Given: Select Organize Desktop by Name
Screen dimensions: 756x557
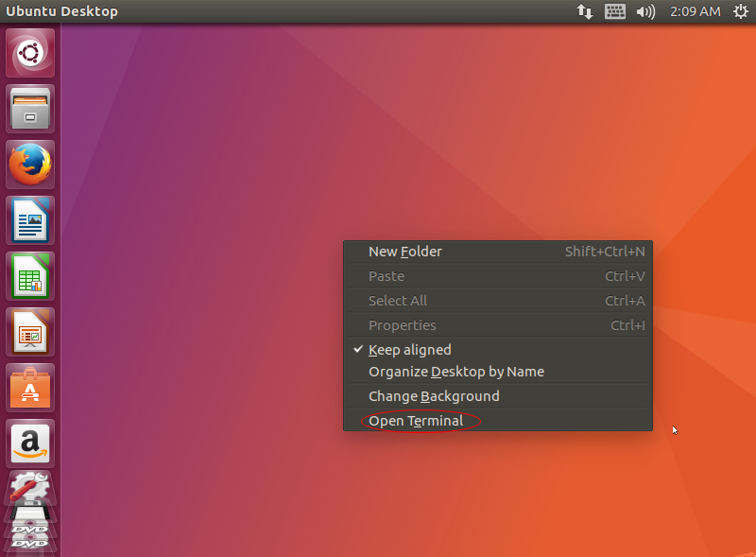Looking at the screenshot, I should [x=498, y=372].
